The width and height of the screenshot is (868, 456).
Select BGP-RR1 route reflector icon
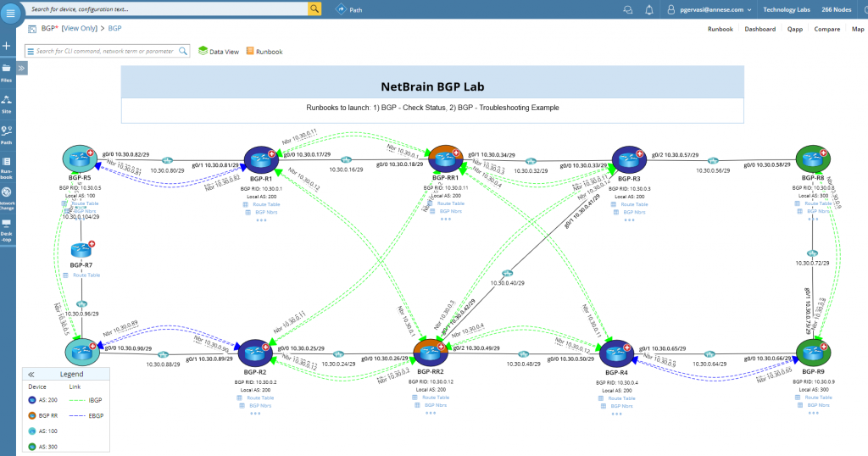446,159
